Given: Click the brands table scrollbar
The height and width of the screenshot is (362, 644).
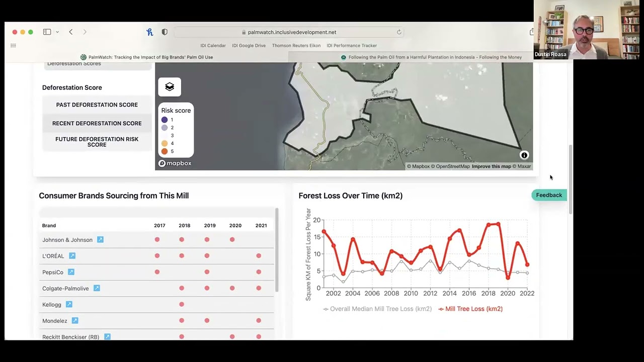Looking at the screenshot, I should (277, 250).
